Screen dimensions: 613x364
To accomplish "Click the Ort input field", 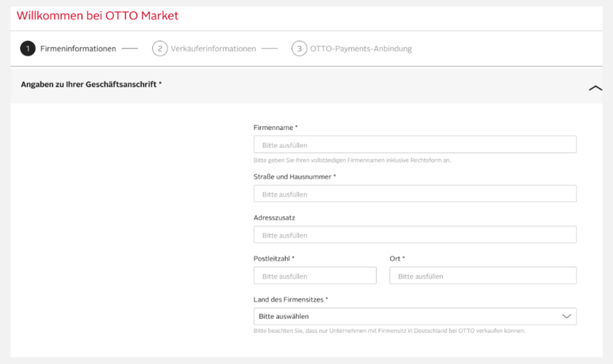I will [x=483, y=275].
